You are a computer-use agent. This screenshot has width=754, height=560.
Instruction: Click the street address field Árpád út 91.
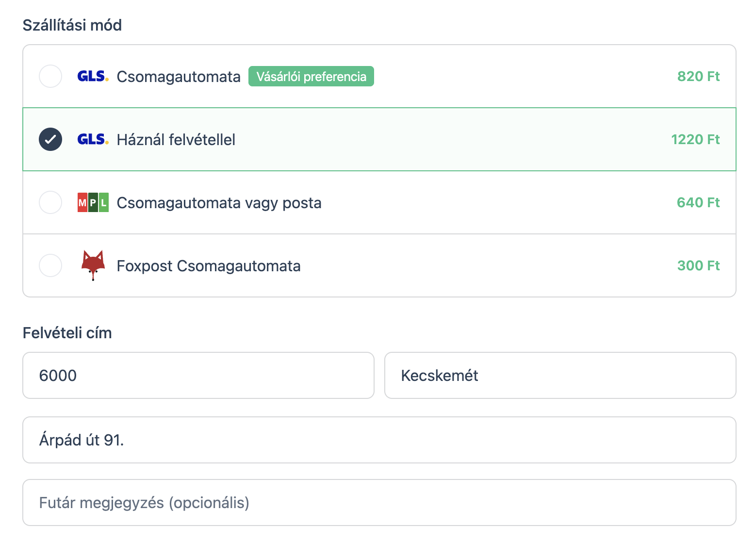click(379, 440)
